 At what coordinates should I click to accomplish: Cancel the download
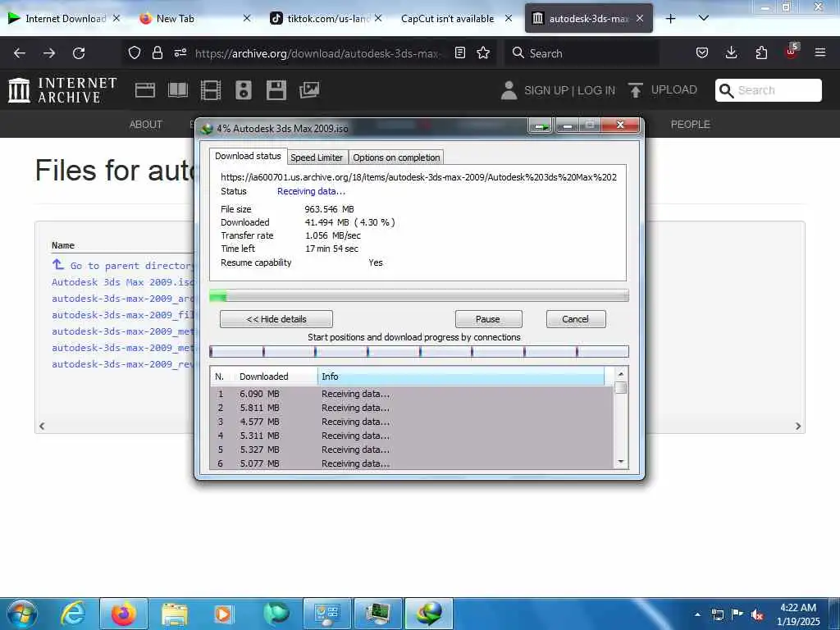coord(575,319)
